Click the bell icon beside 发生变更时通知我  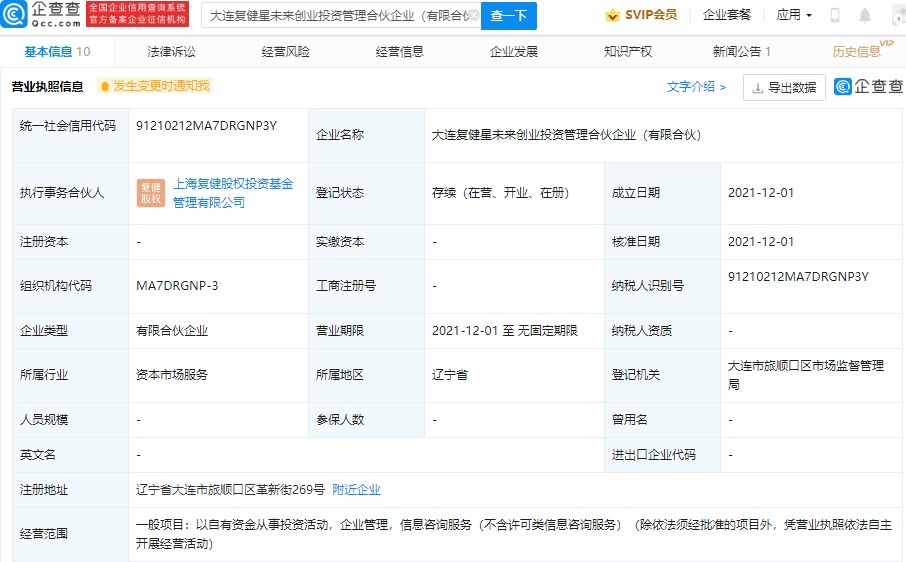point(105,87)
